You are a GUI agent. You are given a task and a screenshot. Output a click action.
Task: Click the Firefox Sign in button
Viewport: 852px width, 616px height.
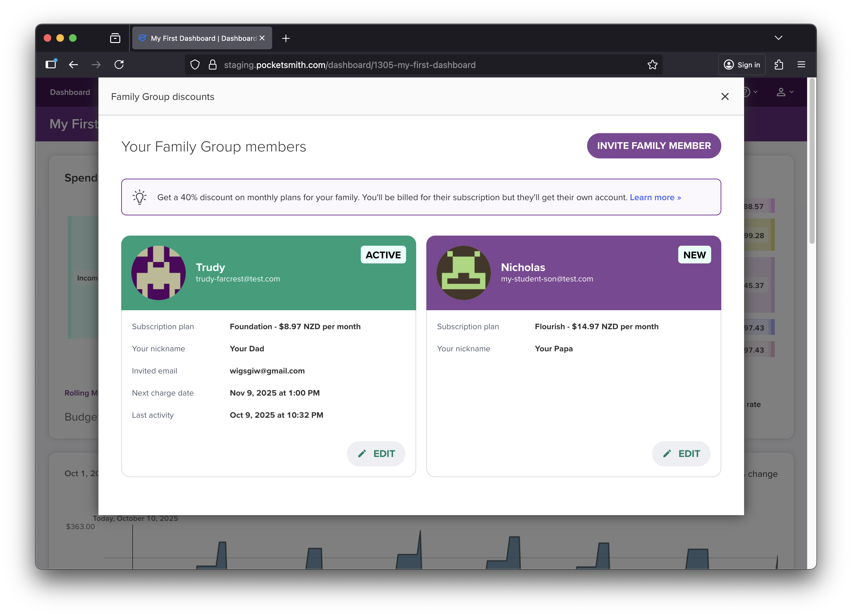point(742,65)
